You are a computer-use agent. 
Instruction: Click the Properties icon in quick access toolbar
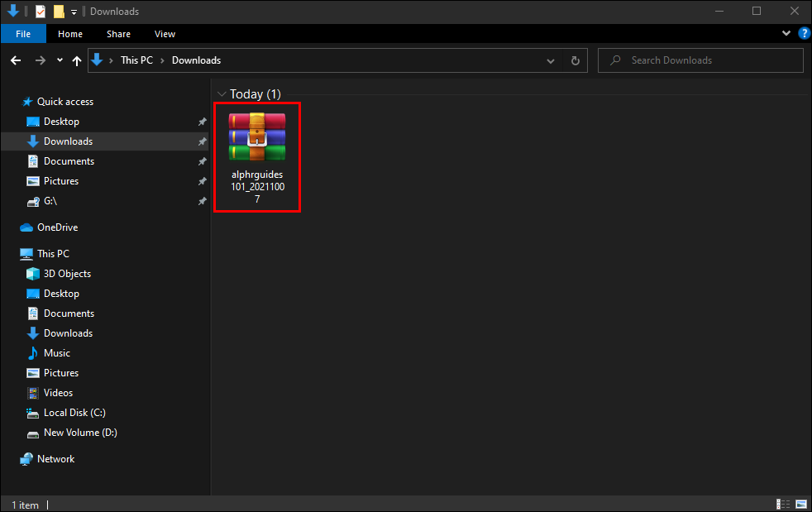coord(41,12)
